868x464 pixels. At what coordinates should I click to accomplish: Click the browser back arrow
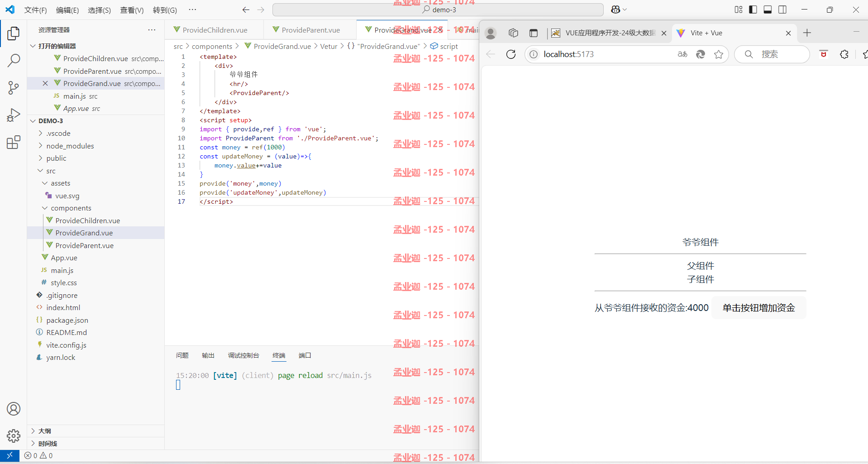(x=491, y=54)
